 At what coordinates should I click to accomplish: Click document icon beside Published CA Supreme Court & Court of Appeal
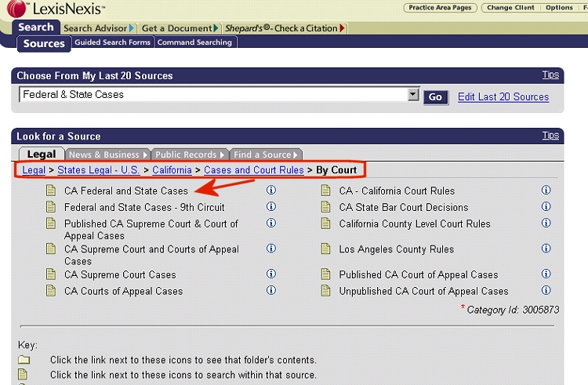(x=51, y=223)
